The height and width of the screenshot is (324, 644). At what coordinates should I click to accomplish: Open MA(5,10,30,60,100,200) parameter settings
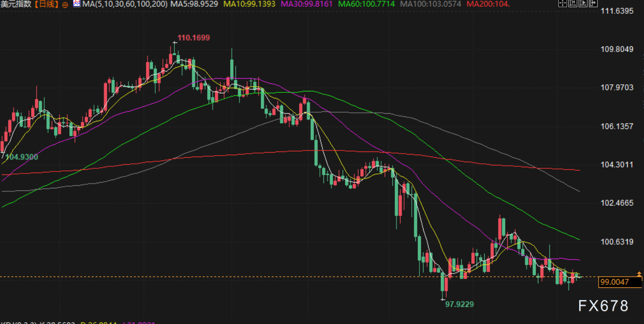pos(124,4)
